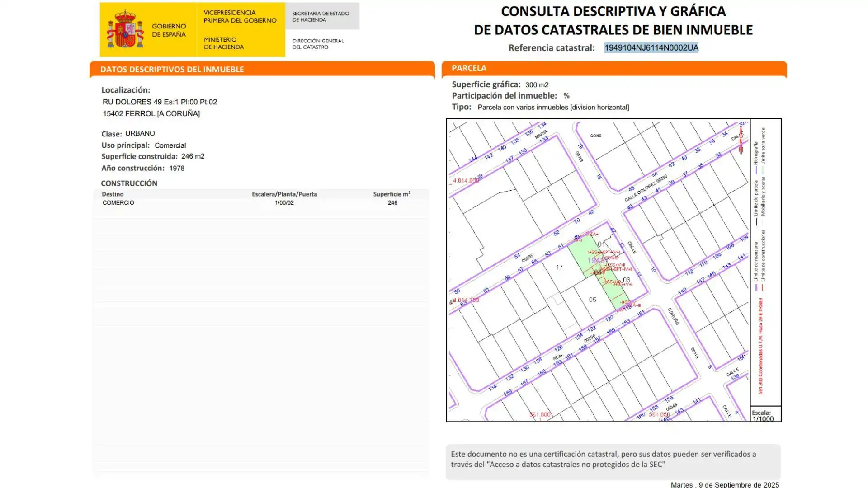Screen dimensions: 868x488
Task: Click the Tipo value Parcela con varios inmuebles
Action: [x=553, y=108]
